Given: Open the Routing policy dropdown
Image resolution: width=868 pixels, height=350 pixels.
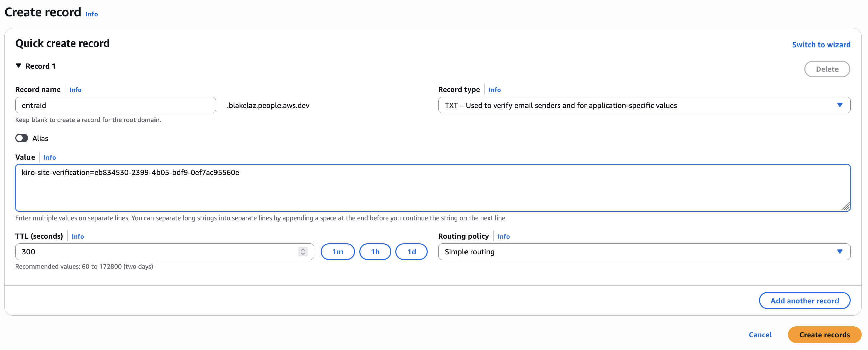Looking at the screenshot, I should (643, 252).
